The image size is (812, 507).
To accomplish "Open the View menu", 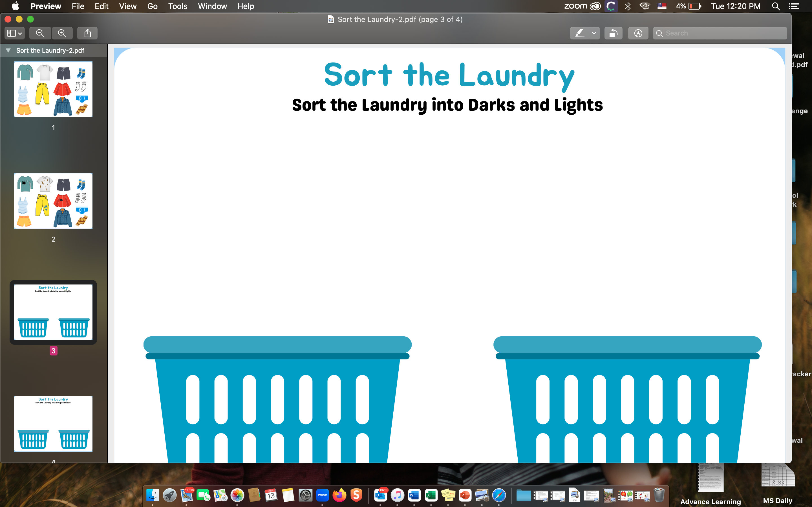I will click(127, 6).
